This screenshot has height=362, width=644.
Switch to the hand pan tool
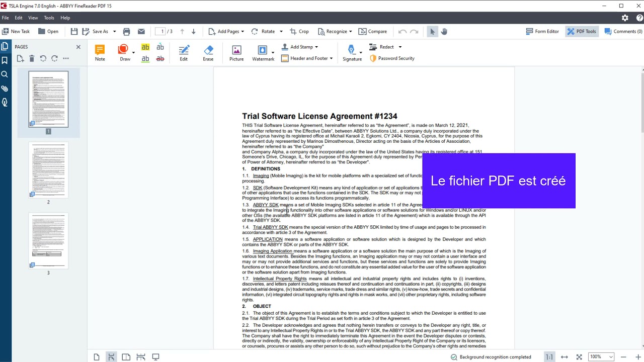444,31
